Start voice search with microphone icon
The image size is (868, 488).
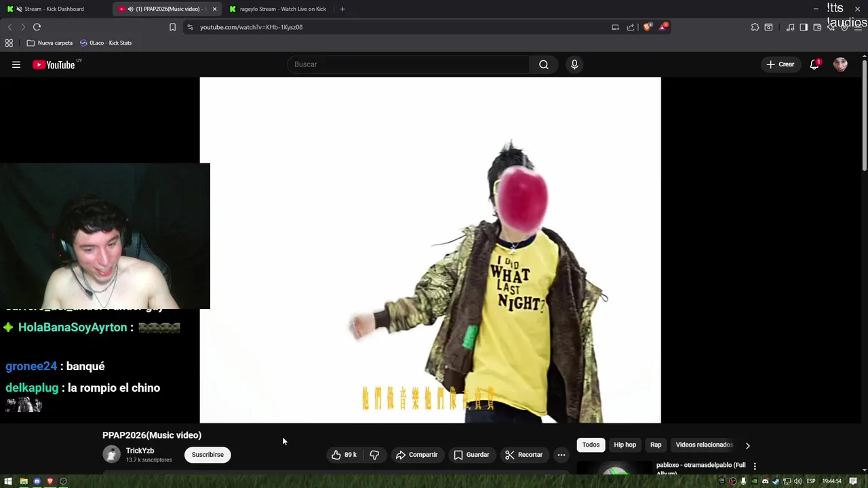click(574, 64)
